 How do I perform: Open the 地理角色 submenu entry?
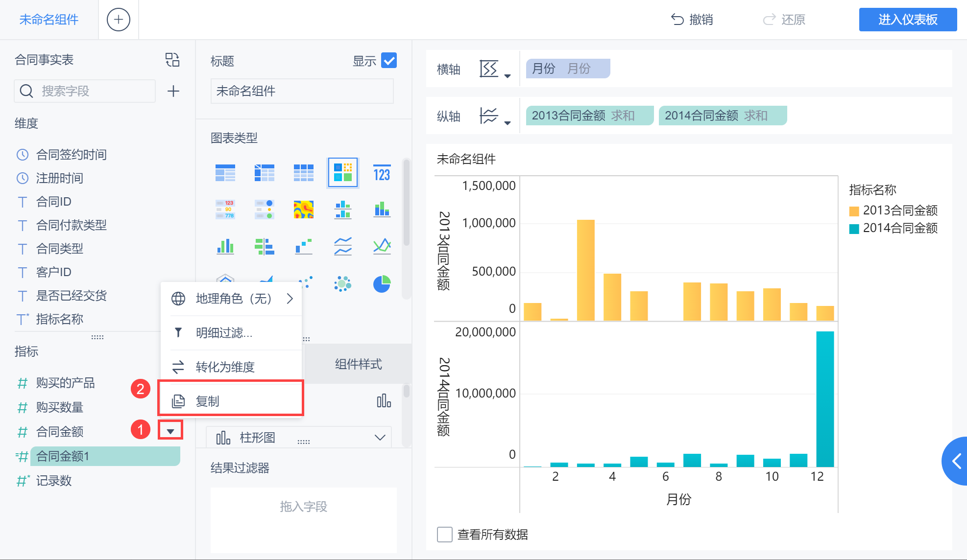[233, 299]
